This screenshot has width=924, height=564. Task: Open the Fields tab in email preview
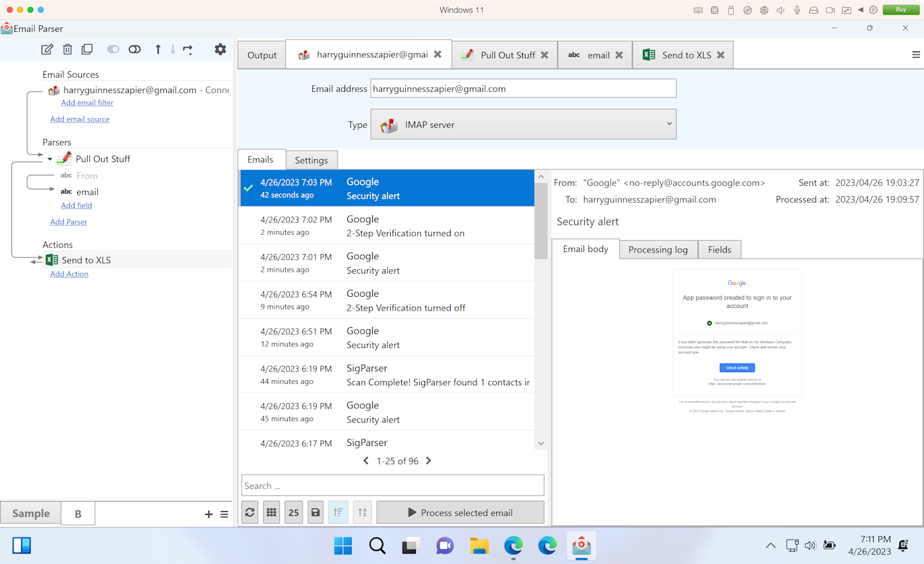(719, 250)
